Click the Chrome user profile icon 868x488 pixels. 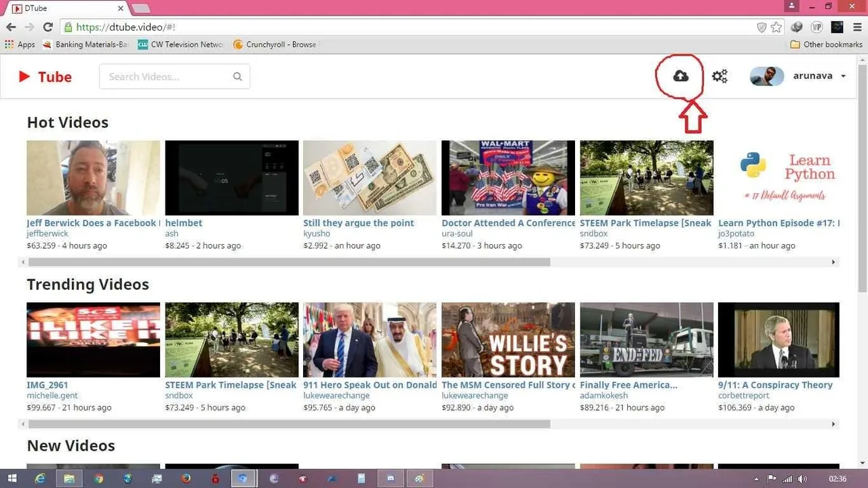point(791,6)
